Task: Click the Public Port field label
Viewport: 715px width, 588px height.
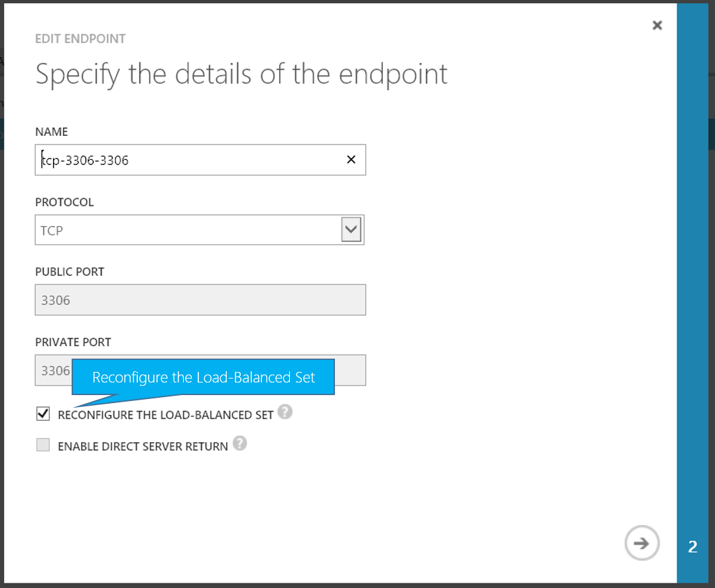Action: (70, 272)
